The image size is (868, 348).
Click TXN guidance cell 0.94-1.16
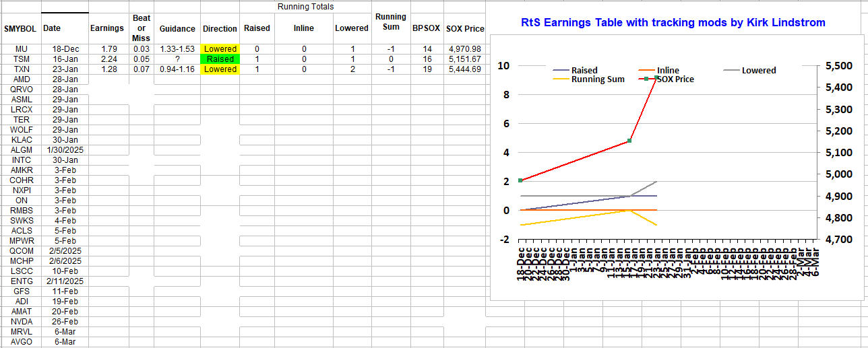click(x=177, y=69)
